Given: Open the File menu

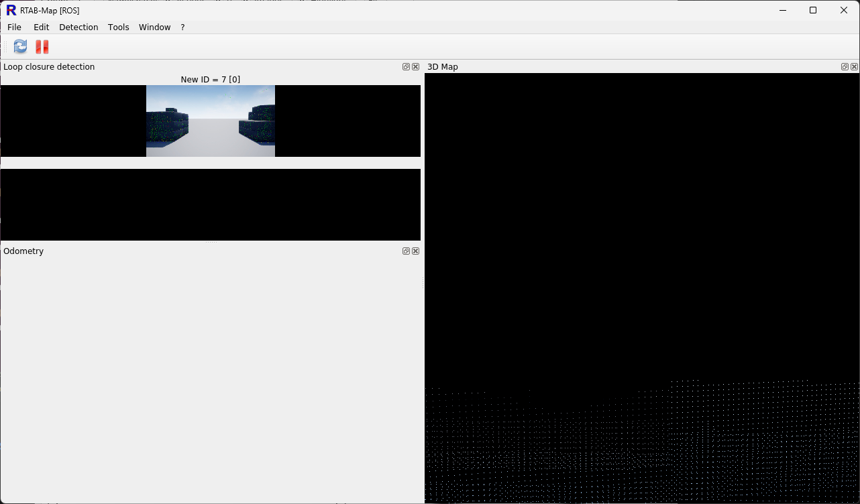Looking at the screenshot, I should tap(14, 27).
